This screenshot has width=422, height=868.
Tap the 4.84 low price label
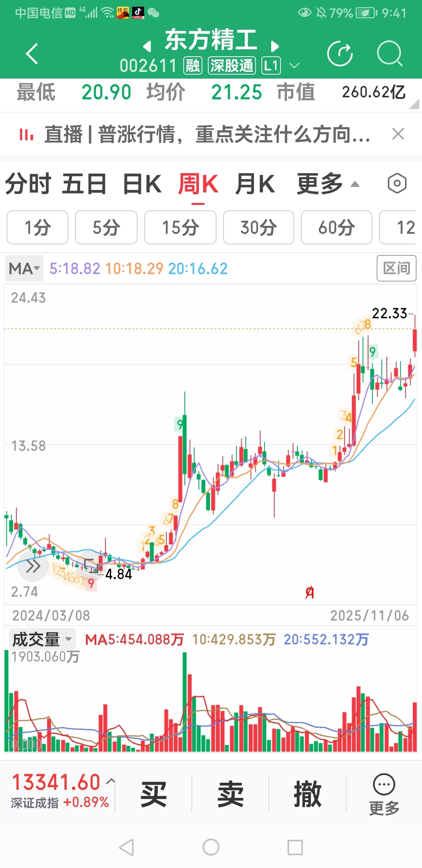119,574
